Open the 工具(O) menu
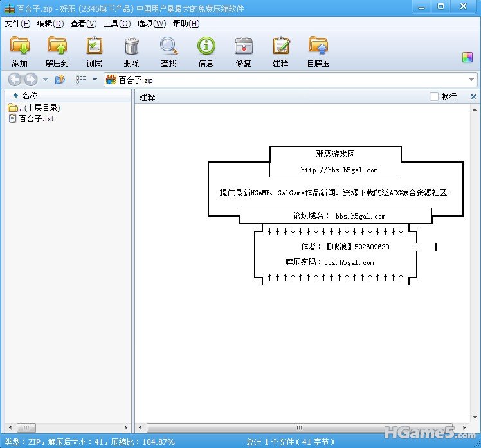The image size is (481, 448). tap(116, 24)
